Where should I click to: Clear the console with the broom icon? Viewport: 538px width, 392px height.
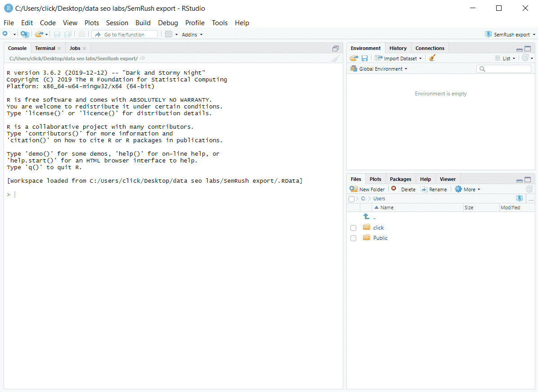pos(336,59)
